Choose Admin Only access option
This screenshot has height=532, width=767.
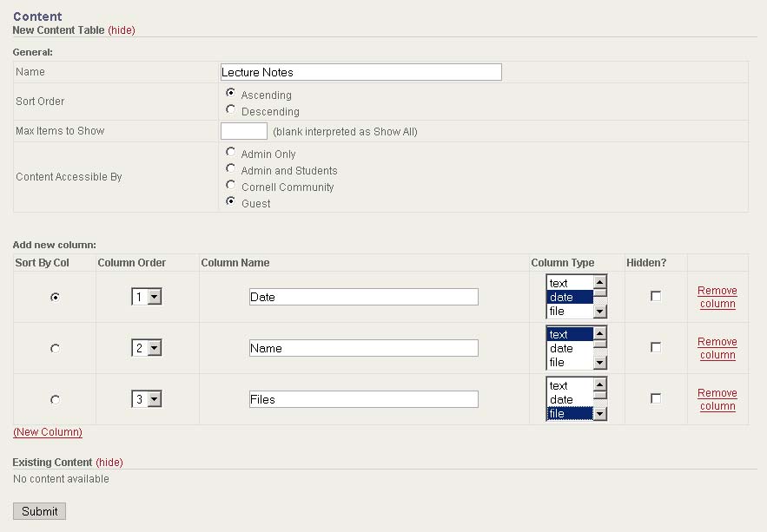[230, 153]
